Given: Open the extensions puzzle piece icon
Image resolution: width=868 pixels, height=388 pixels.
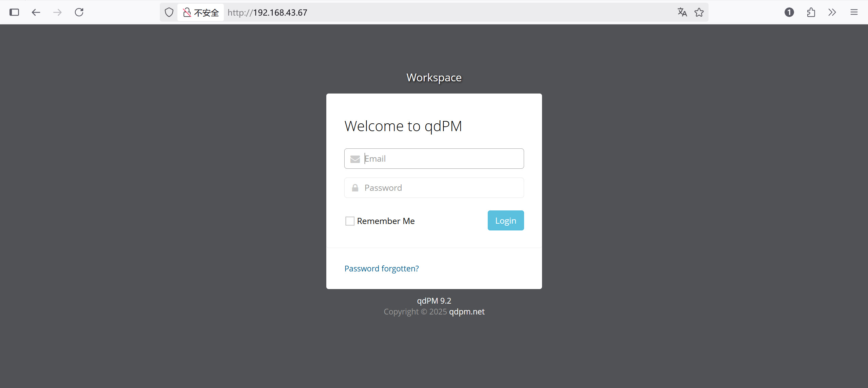Looking at the screenshot, I should [811, 13].
